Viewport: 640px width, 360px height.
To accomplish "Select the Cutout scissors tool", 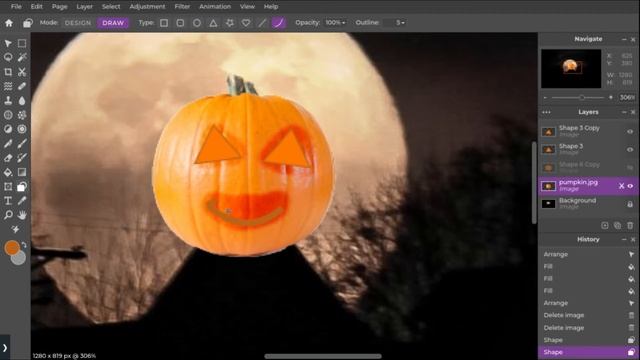I will click(22, 72).
